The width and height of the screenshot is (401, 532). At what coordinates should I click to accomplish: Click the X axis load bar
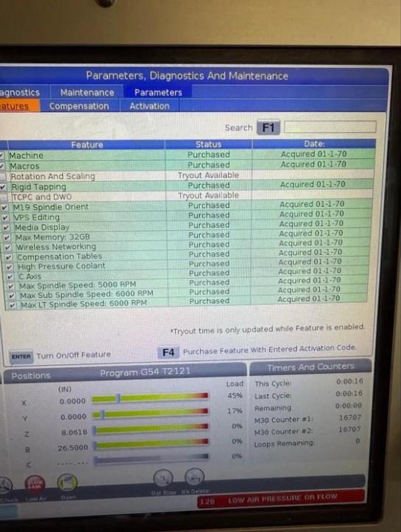150,398
